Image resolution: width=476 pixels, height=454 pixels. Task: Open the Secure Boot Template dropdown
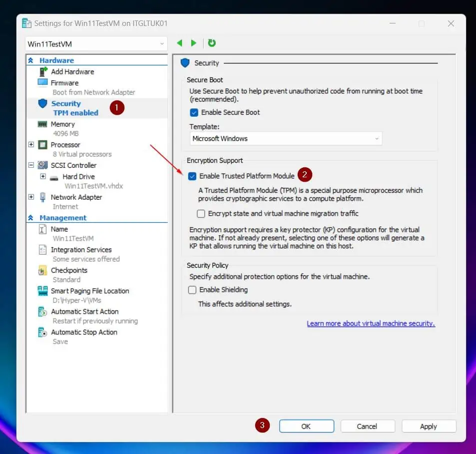[x=286, y=138]
